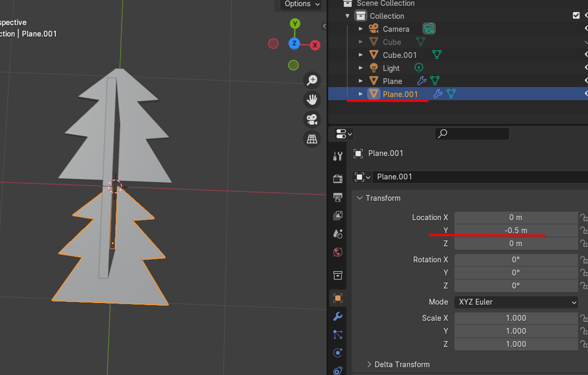
Task: Click the red X axis gizmo ball
Action: click(315, 45)
